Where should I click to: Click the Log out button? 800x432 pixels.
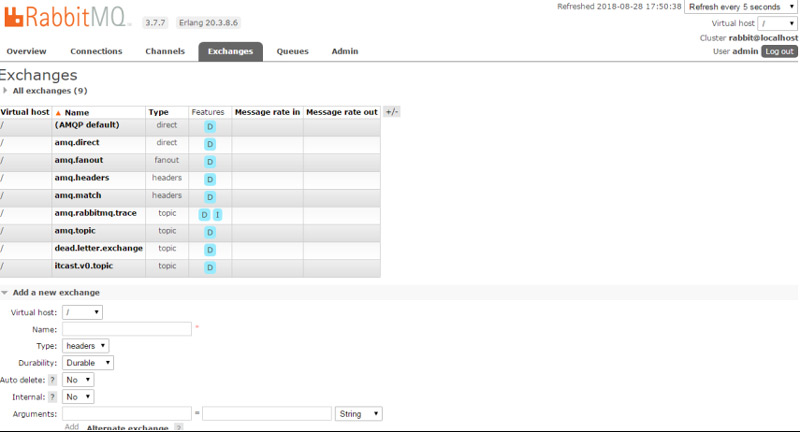click(779, 52)
